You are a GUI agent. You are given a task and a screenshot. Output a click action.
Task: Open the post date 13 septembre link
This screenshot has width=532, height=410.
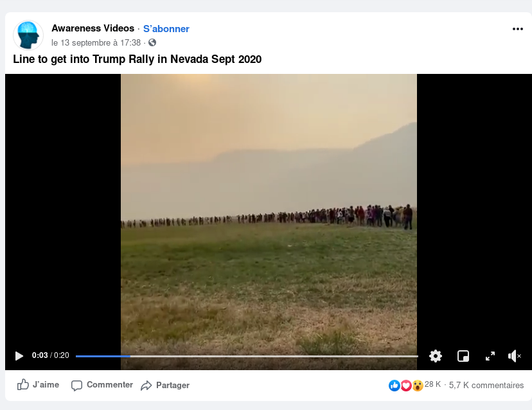(96, 43)
